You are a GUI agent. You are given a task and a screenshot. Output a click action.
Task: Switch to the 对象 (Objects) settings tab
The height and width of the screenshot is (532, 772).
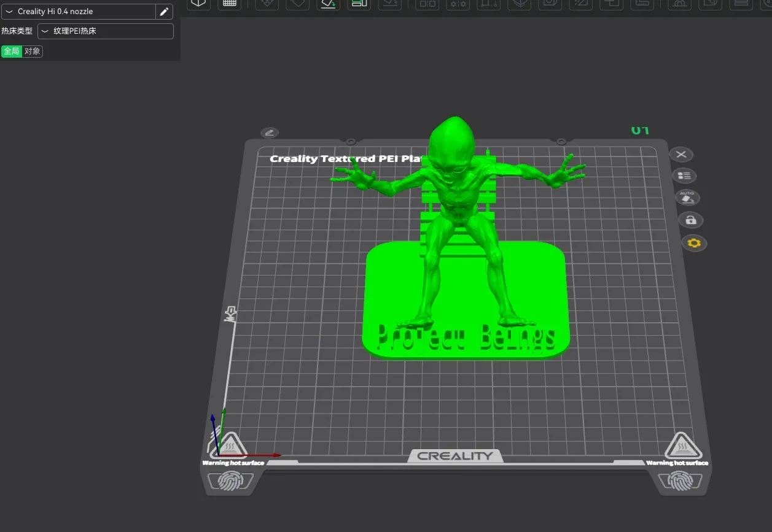tap(33, 52)
